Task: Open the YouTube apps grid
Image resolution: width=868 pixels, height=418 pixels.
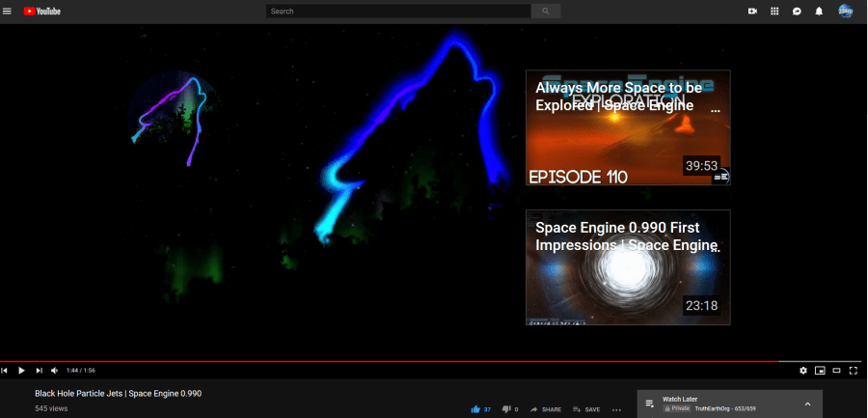Action: (x=774, y=12)
